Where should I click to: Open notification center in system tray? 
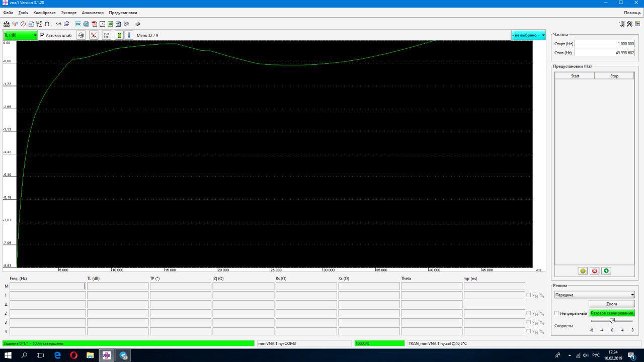632,355
